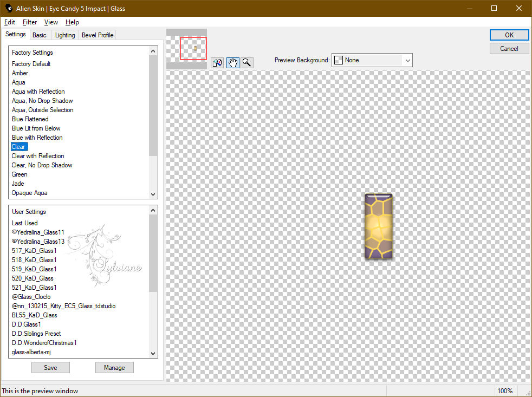Viewport: 532px width, 397px height.
Task: Select the Factory Default preset
Action: pos(31,64)
